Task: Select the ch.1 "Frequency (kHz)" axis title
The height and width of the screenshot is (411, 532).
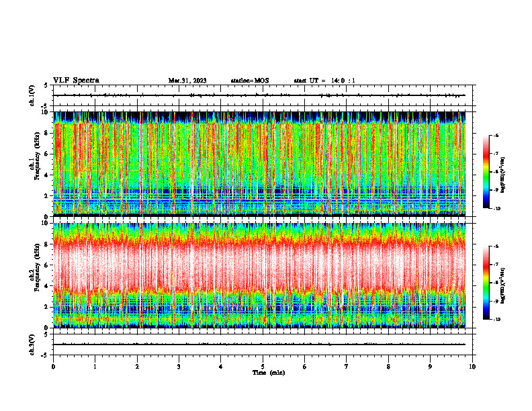Action: (37, 154)
